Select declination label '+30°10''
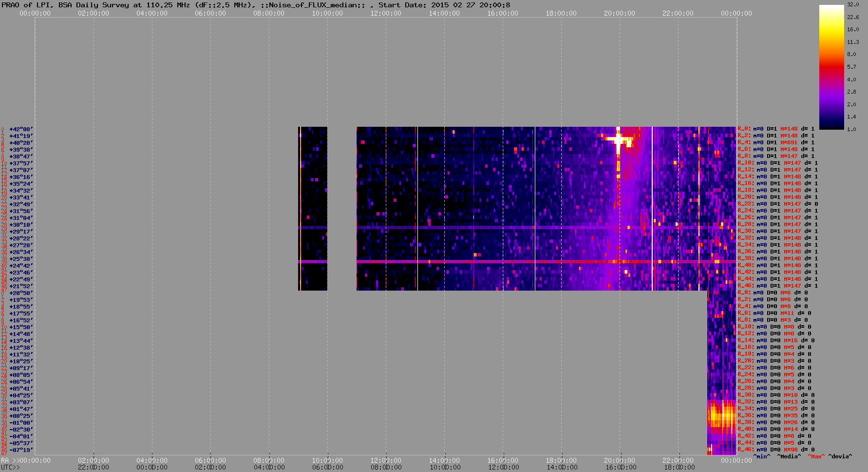 point(21,225)
